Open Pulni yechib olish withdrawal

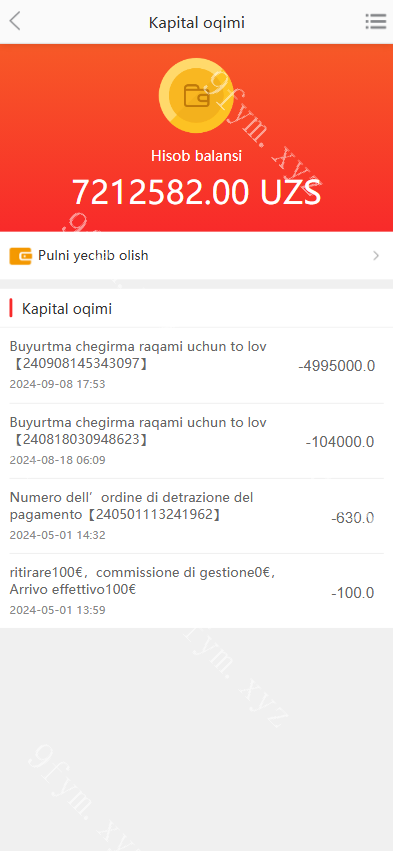(196, 256)
